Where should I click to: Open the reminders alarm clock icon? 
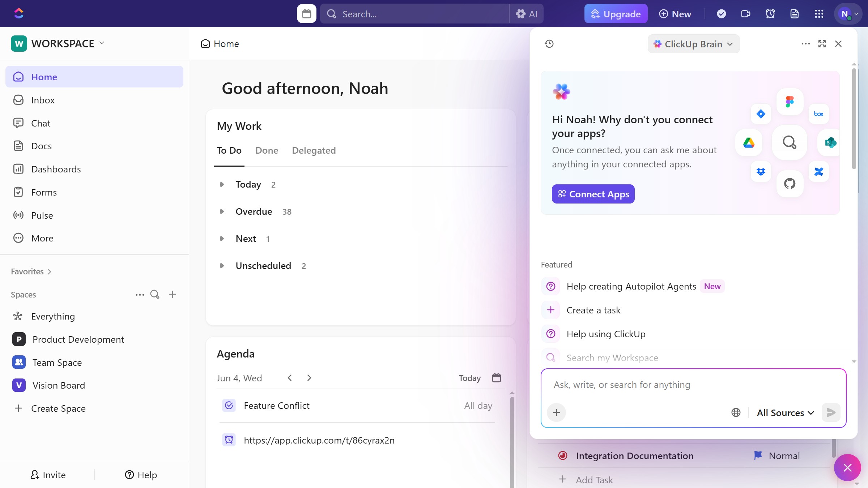[x=770, y=14]
